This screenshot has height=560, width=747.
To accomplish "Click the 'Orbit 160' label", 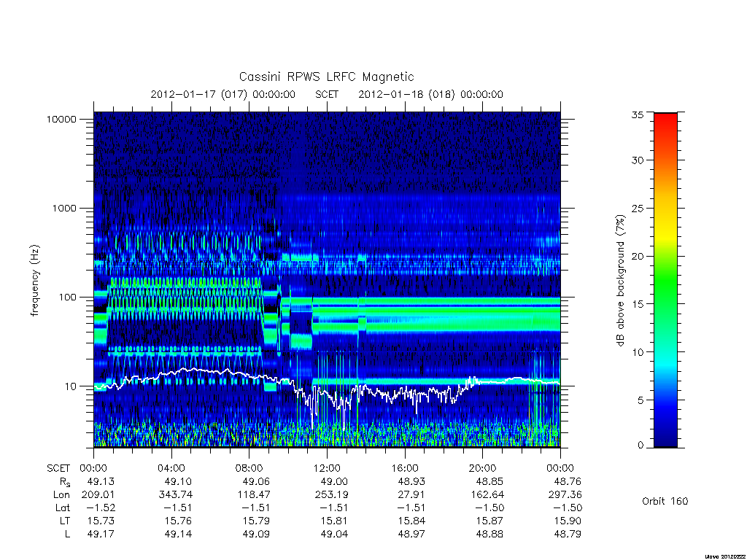I will tap(665, 501).
